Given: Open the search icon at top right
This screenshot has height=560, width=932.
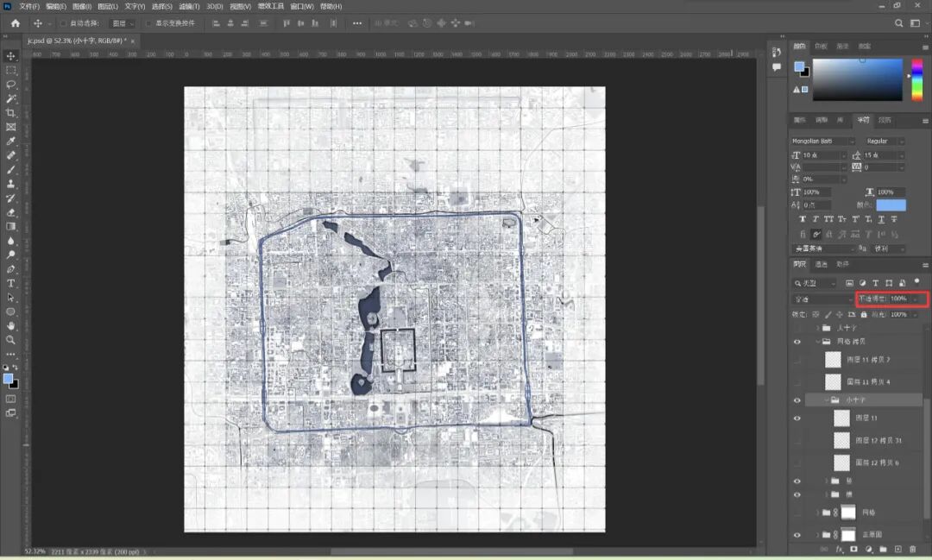Looking at the screenshot, I should [898, 23].
